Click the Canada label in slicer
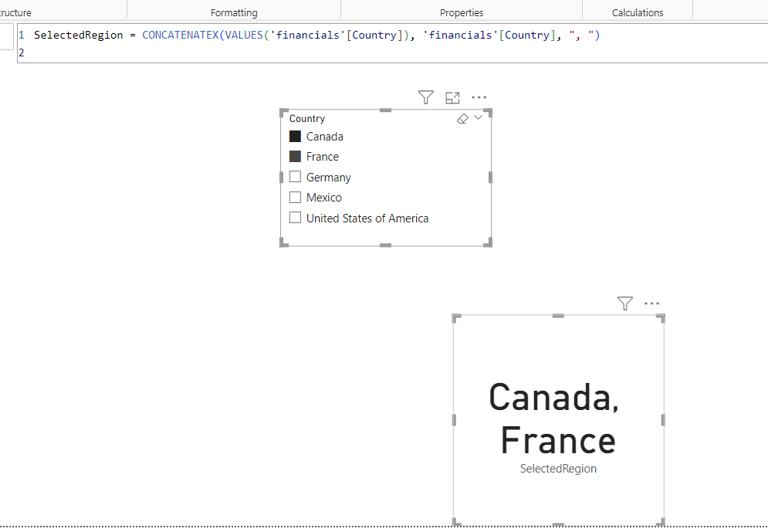 pyautogui.click(x=325, y=137)
